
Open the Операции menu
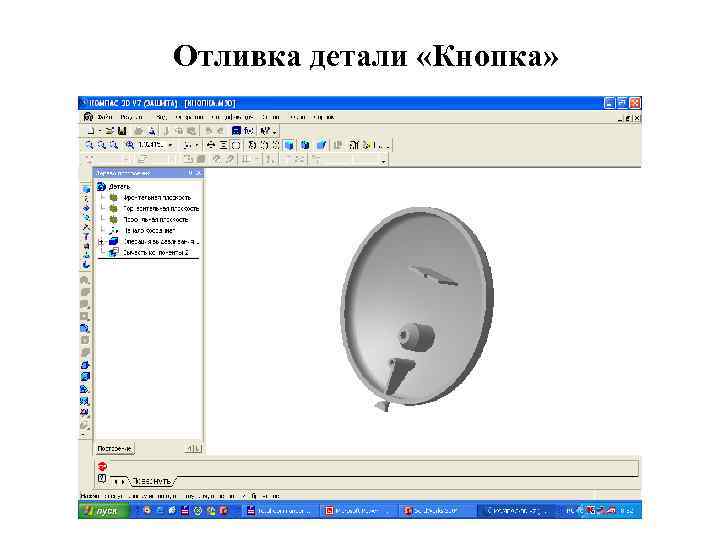pyautogui.click(x=189, y=117)
